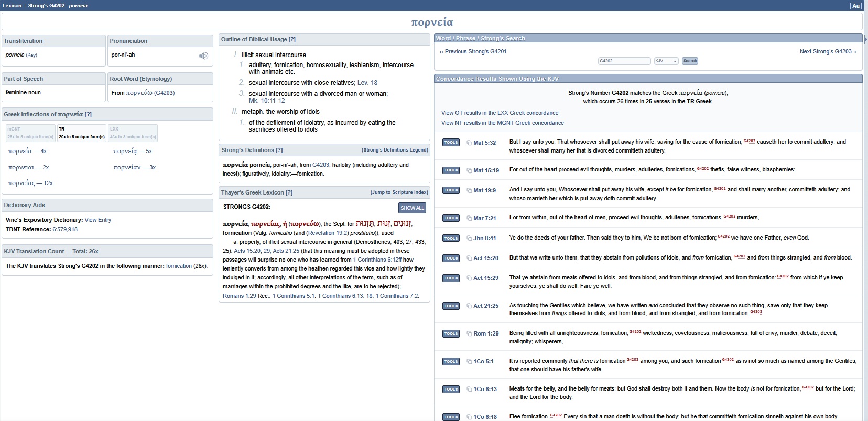Click the copy icon beside Rom 1:29
This screenshot has width=868, height=421.
click(x=469, y=333)
